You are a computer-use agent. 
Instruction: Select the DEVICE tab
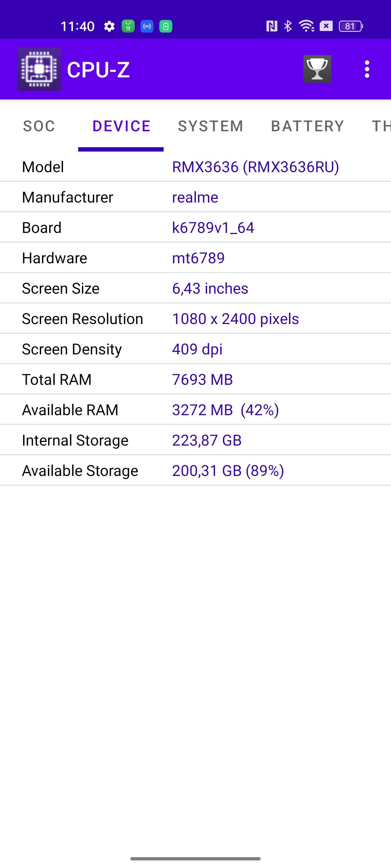(121, 126)
